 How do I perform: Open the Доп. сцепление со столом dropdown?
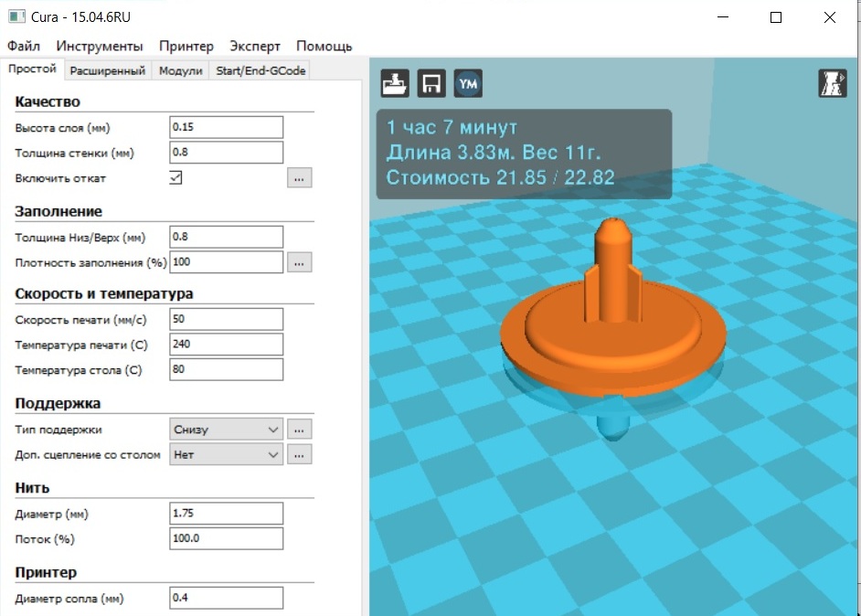pyautogui.click(x=227, y=454)
